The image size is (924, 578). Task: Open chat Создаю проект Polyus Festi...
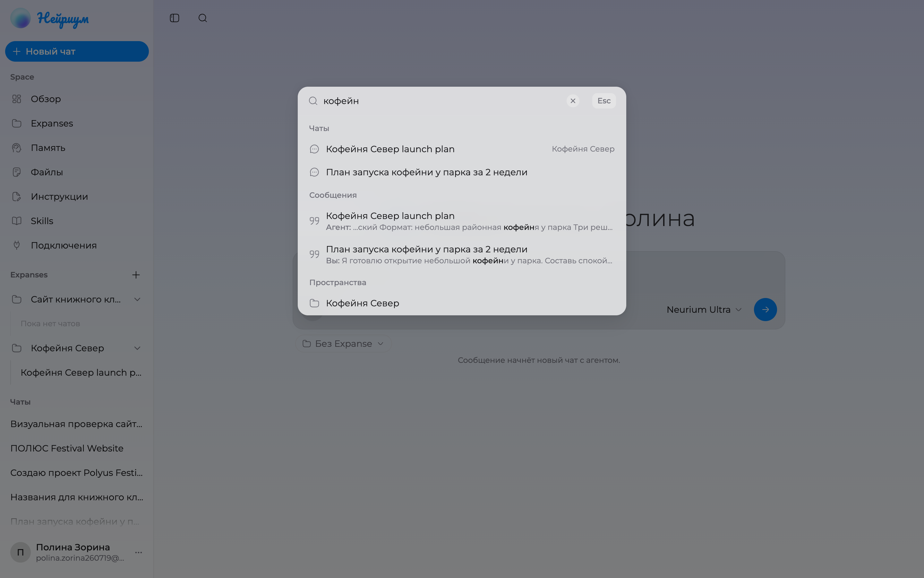point(77,473)
